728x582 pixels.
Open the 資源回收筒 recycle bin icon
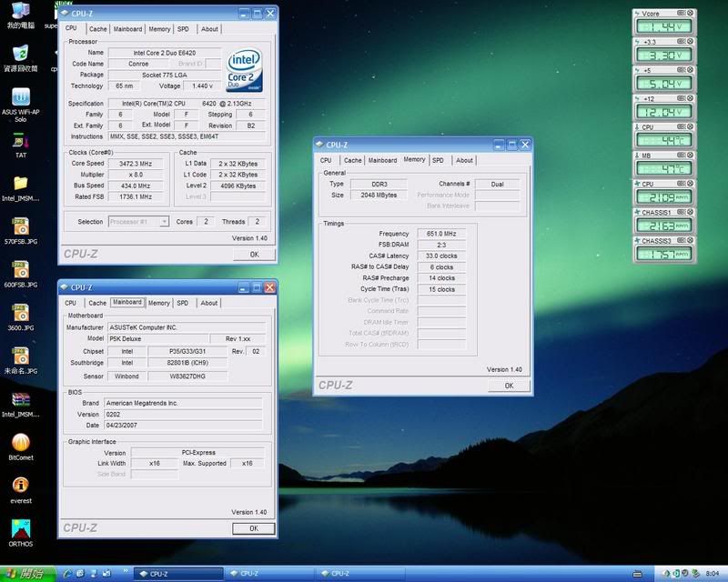[x=20, y=58]
